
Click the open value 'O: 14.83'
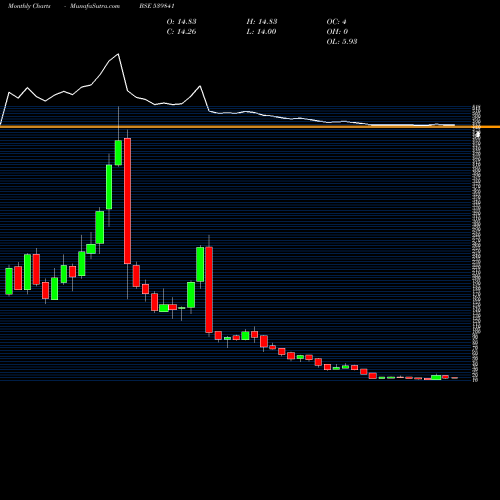[x=181, y=22]
